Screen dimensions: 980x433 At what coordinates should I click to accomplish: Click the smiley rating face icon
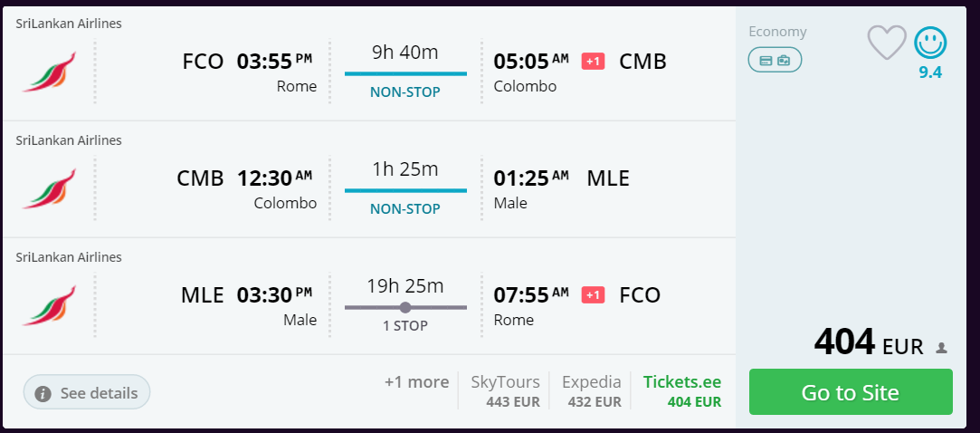(x=930, y=43)
